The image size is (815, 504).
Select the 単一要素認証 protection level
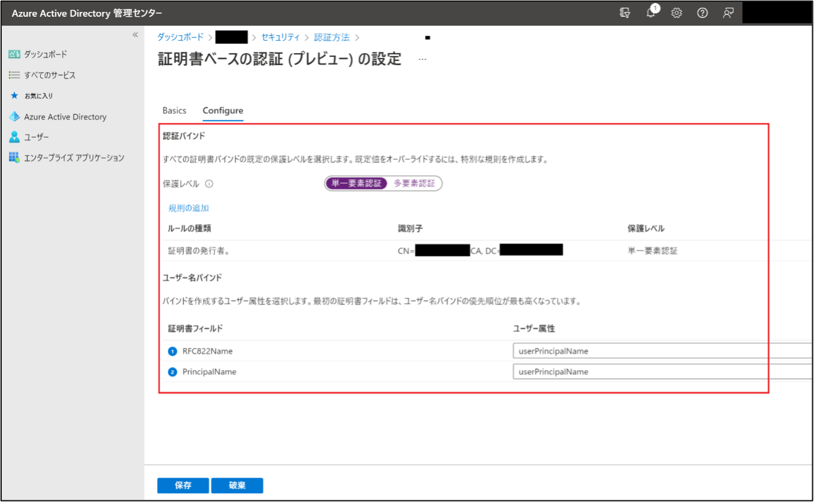[x=357, y=184]
